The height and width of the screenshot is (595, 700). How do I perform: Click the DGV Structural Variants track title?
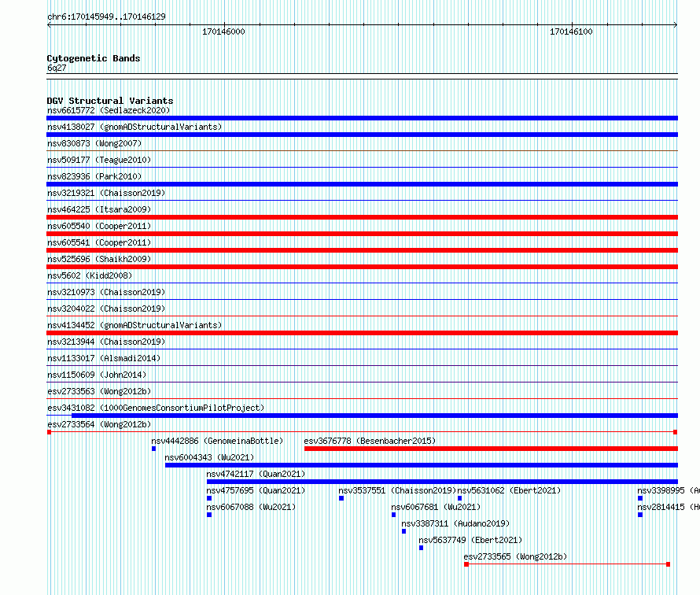click(110, 101)
